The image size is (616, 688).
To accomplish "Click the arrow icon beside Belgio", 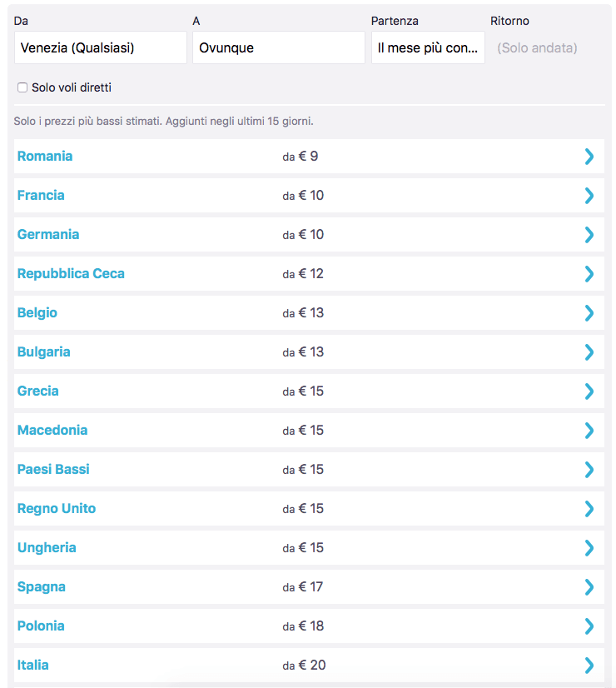I will (x=589, y=313).
